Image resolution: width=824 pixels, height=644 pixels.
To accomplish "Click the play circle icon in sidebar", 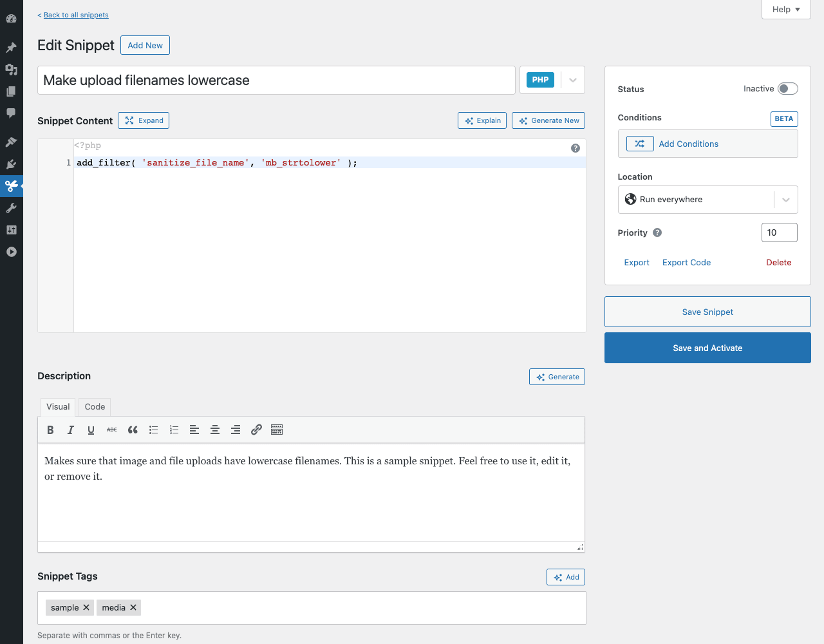I will [x=11, y=252].
